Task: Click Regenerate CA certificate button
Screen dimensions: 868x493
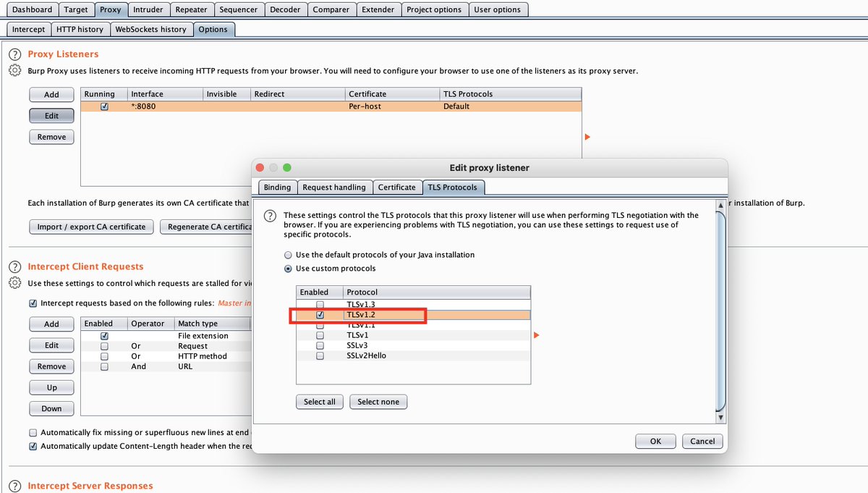Action: (x=207, y=227)
